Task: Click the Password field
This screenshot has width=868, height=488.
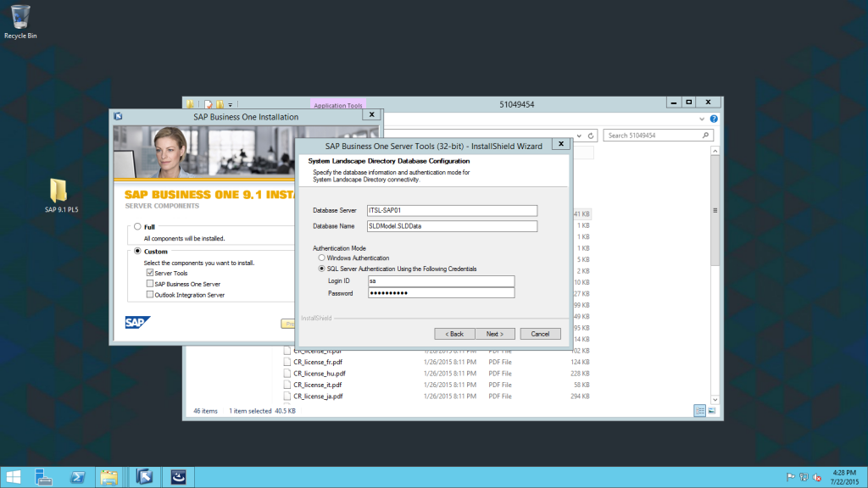Action: 441,293
